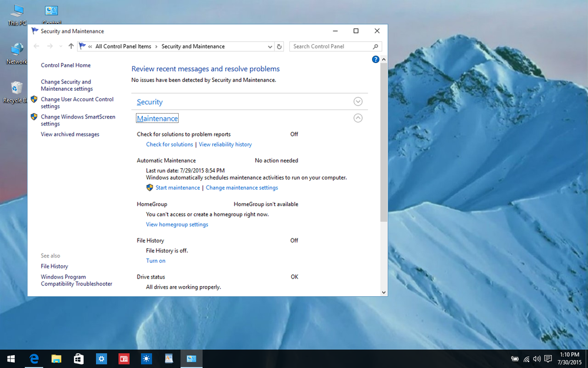Open the taskbar clock and date
Image resolution: width=588 pixels, height=368 pixels.
pos(569,359)
